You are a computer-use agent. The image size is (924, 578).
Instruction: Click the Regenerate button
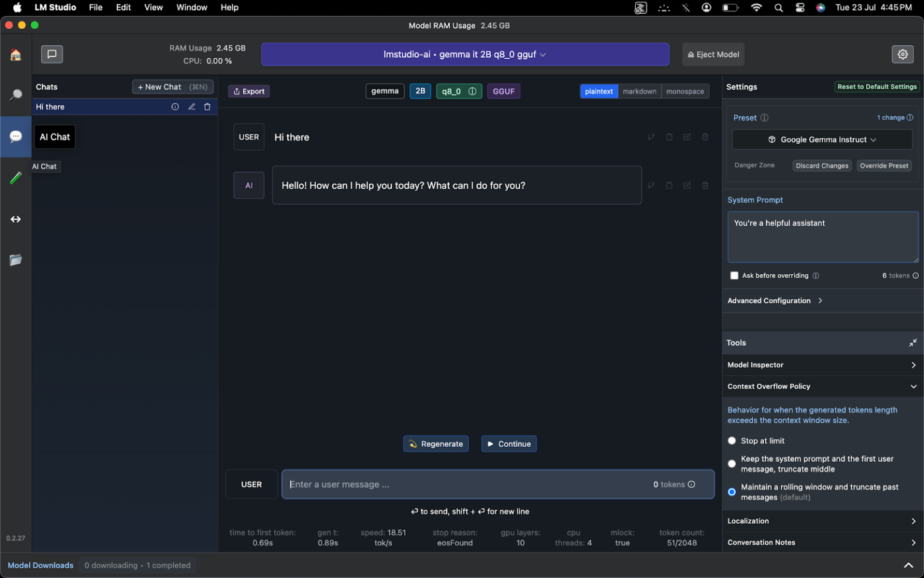[436, 444]
